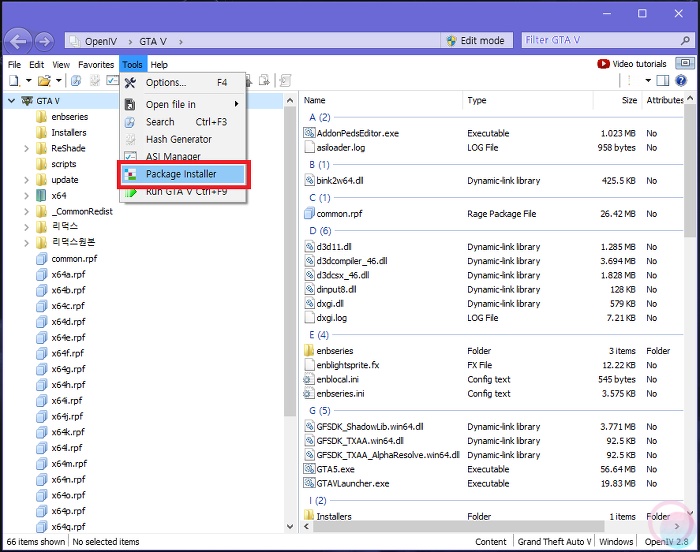The image size is (700, 552).
Task: Select dxgi.log file icon
Action: 309,318
